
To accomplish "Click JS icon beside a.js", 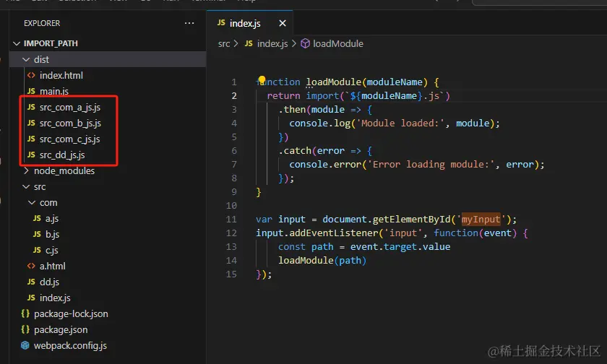I will click(x=37, y=218).
